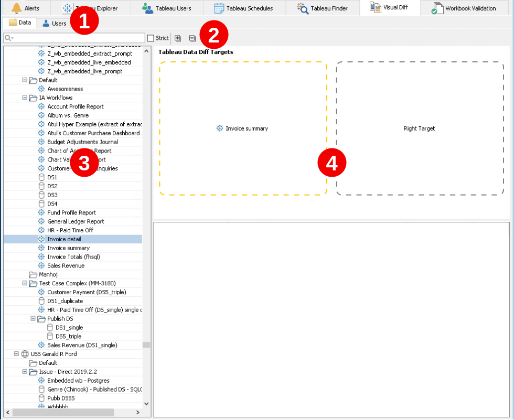Screen dimensions: 514x420
Task: Open the Alerts tab
Action: [26, 8]
